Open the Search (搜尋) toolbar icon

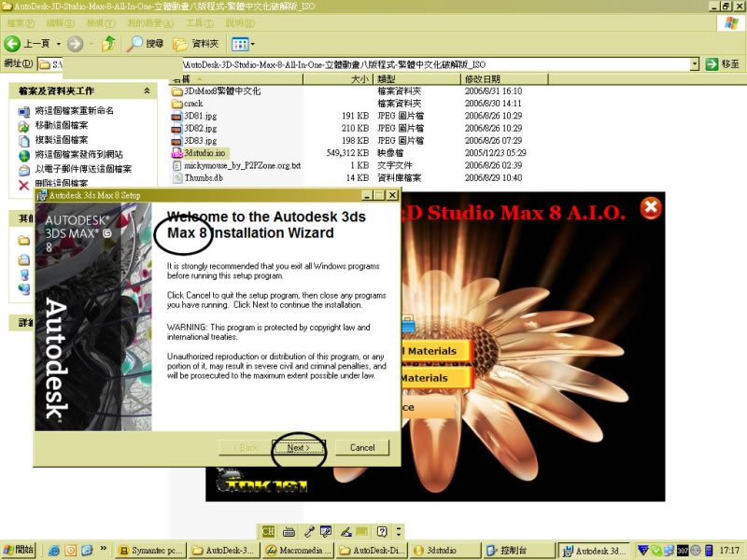146,44
